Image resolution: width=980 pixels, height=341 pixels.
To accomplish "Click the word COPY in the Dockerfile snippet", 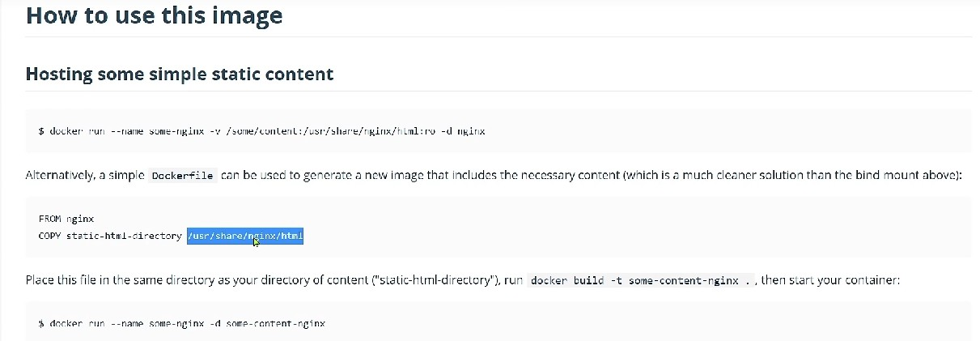I will pyautogui.click(x=49, y=236).
